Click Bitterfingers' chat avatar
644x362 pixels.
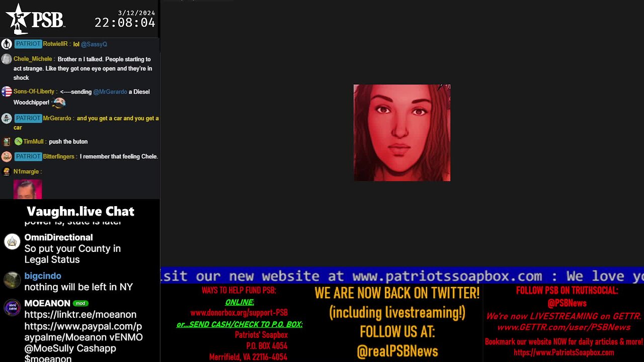click(7, 156)
